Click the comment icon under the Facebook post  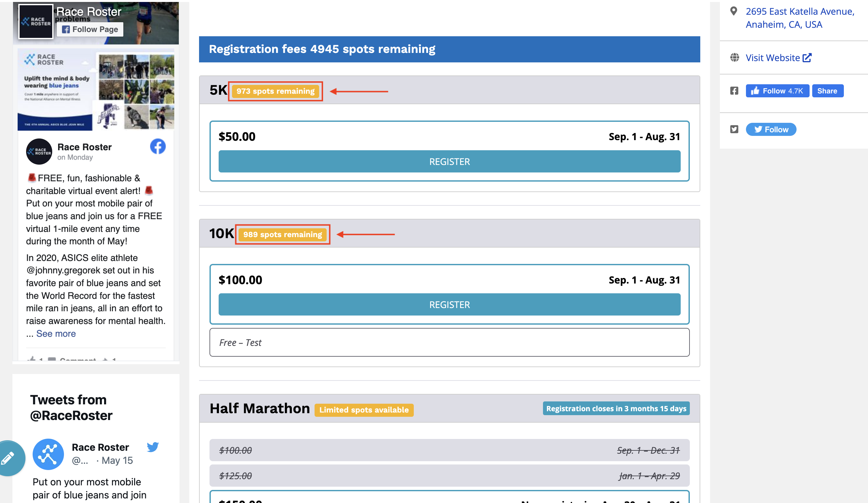tap(52, 360)
